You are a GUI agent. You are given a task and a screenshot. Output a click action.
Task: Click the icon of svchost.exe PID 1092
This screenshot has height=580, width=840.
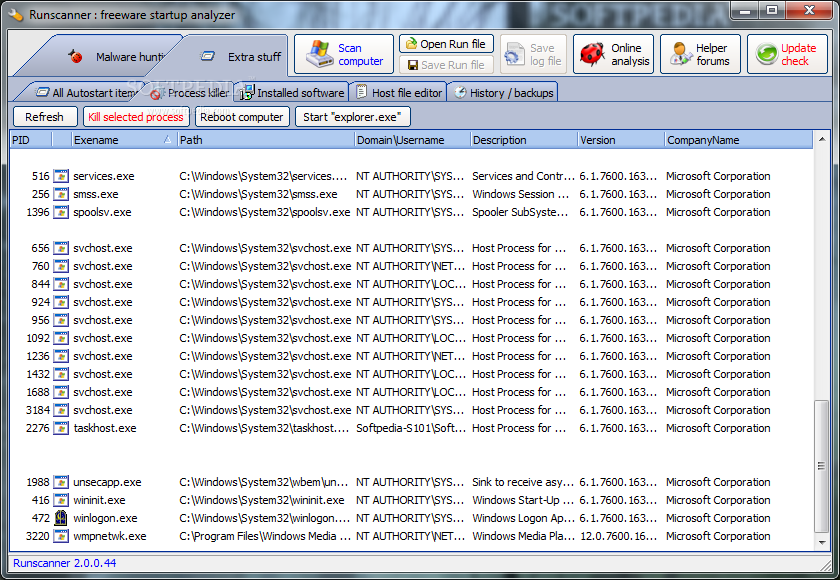pyautogui.click(x=61, y=338)
